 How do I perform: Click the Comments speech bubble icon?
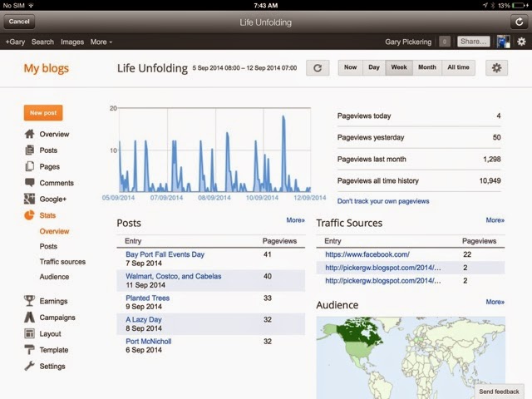(30, 183)
